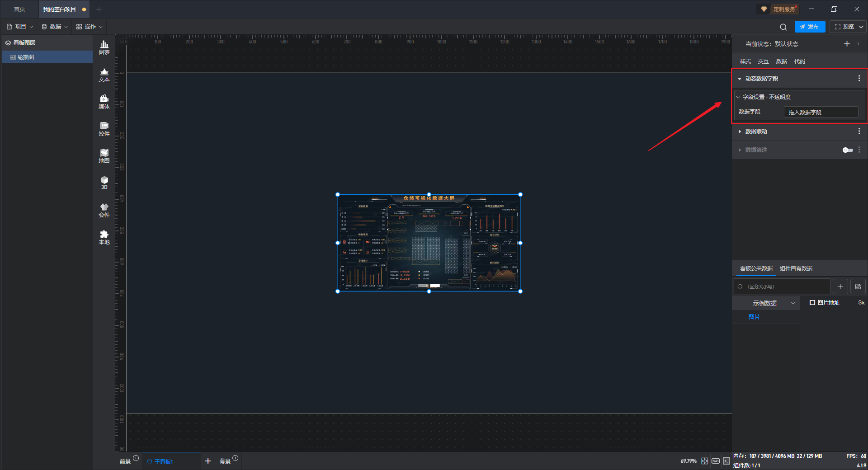Open the 图表 chart components panel
Viewport: 868px width, 470px height.
pos(104,47)
